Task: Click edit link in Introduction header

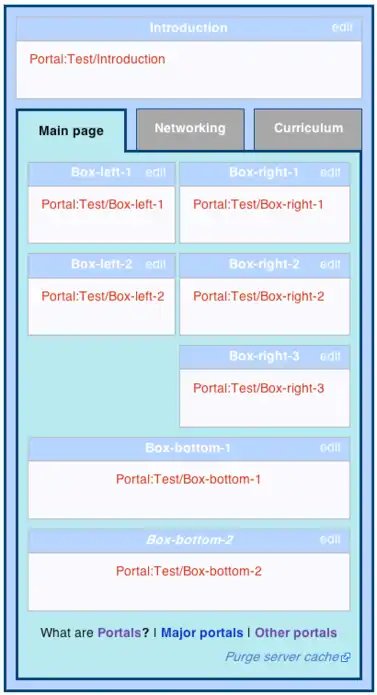Action: point(342,27)
